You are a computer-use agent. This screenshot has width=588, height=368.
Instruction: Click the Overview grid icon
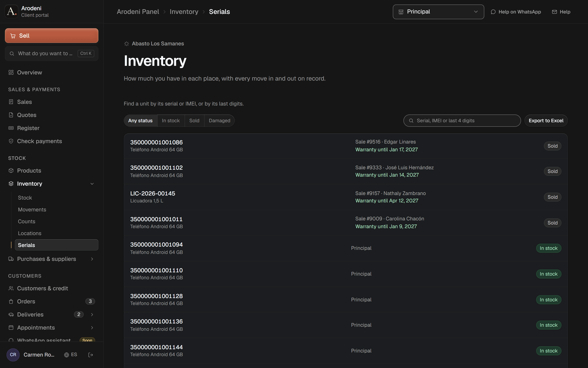(x=11, y=73)
